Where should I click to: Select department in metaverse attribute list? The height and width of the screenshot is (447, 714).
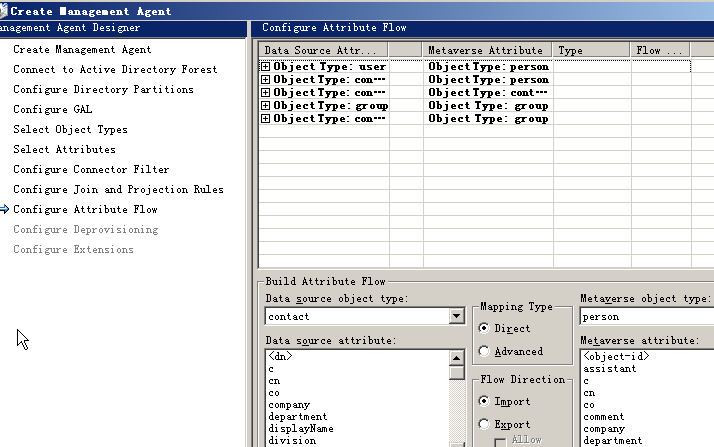613,441
